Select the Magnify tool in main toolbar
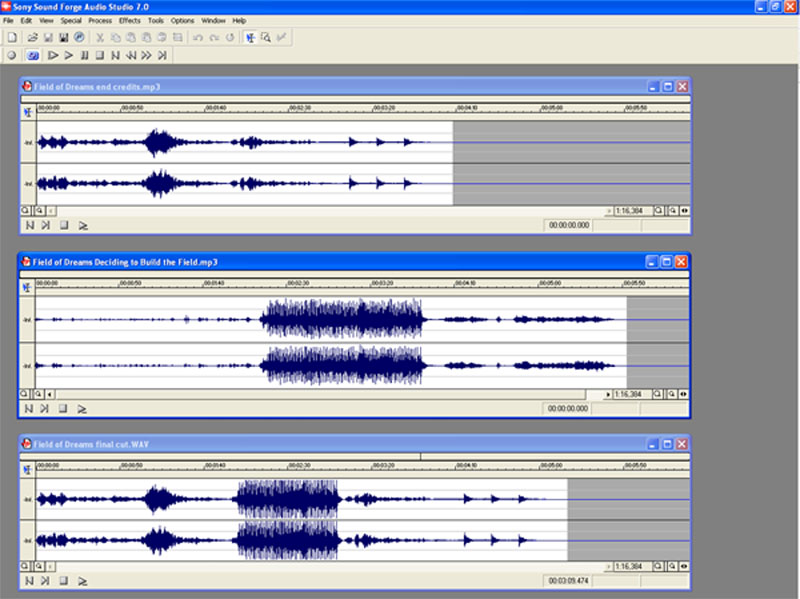Image resolution: width=800 pixels, height=599 pixels. coord(265,37)
